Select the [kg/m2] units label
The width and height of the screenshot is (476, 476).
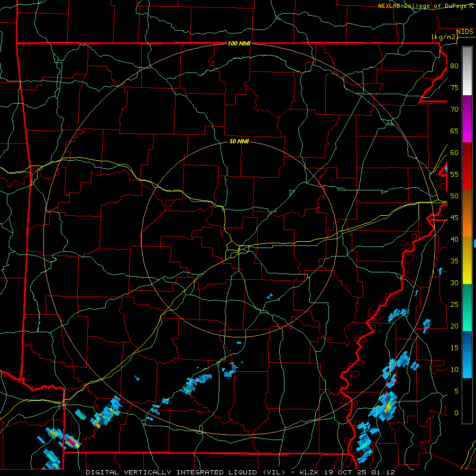pos(445,37)
